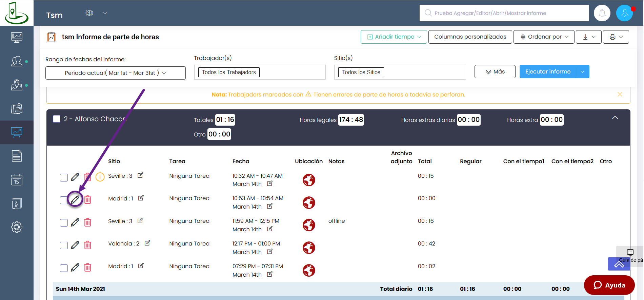
Task: Open the report date range dropdown
Action: pos(115,73)
